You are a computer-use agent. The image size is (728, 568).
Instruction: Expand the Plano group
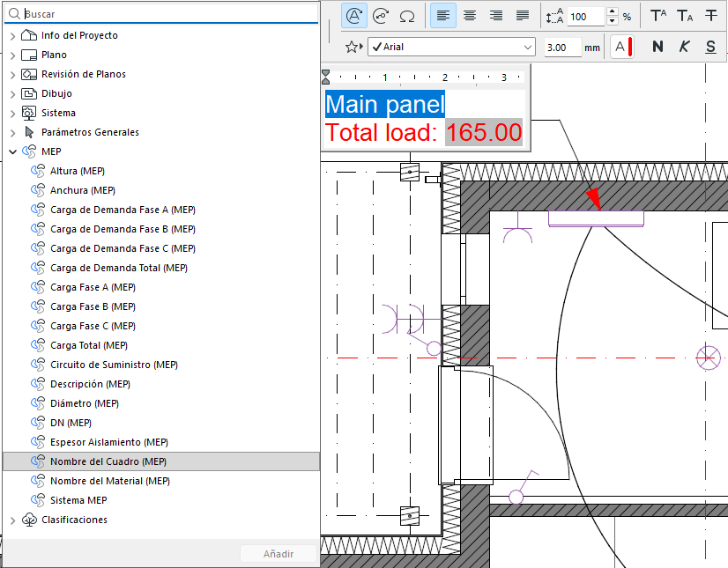12,55
